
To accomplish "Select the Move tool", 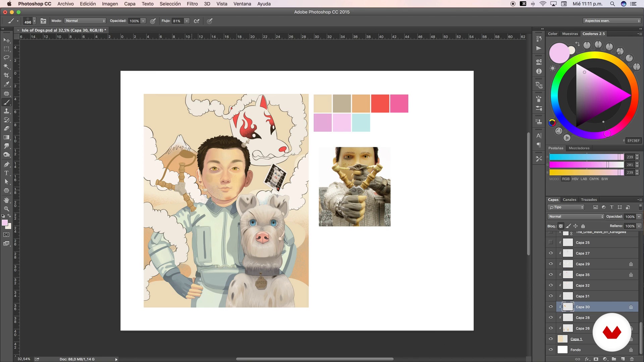I will click(x=6, y=40).
